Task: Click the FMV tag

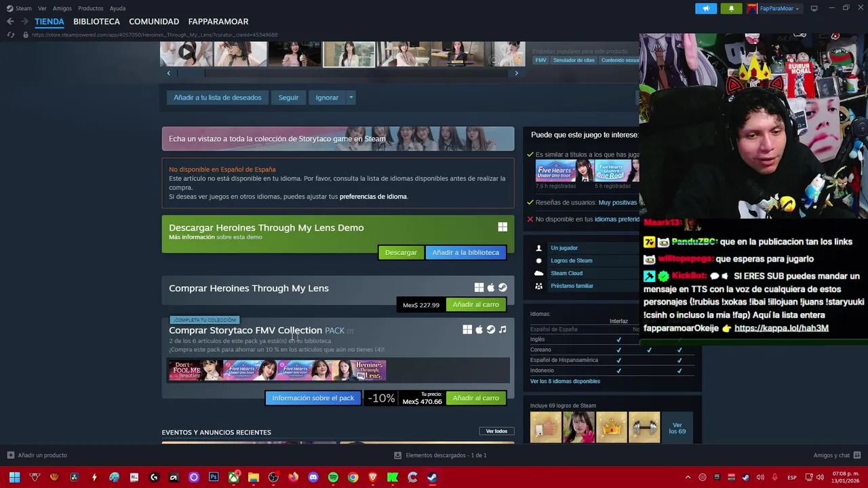Action: pos(540,60)
